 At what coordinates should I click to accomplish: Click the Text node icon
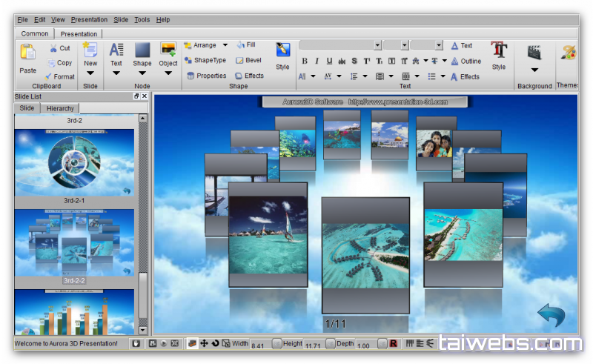coord(116,50)
